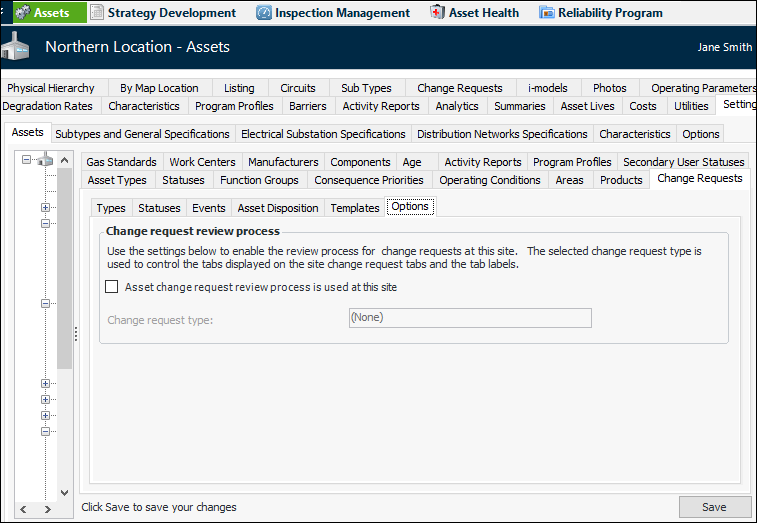Open the Reliability Program module
Screen dimensions: 757x523
601,13
